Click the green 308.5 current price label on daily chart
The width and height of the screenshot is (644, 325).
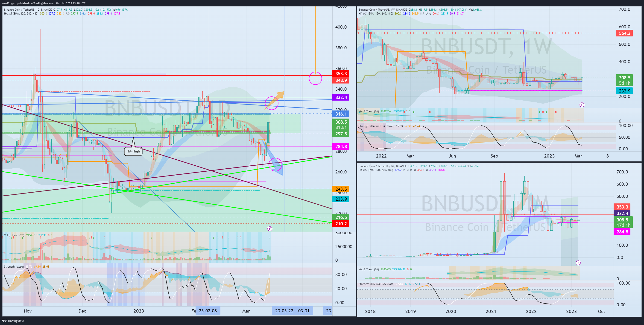pyautogui.click(x=341, y=125)
